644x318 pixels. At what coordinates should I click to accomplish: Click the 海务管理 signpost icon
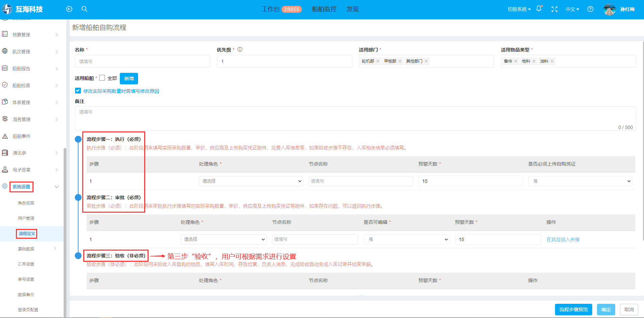pyautogui.click(x=5, y=119)
